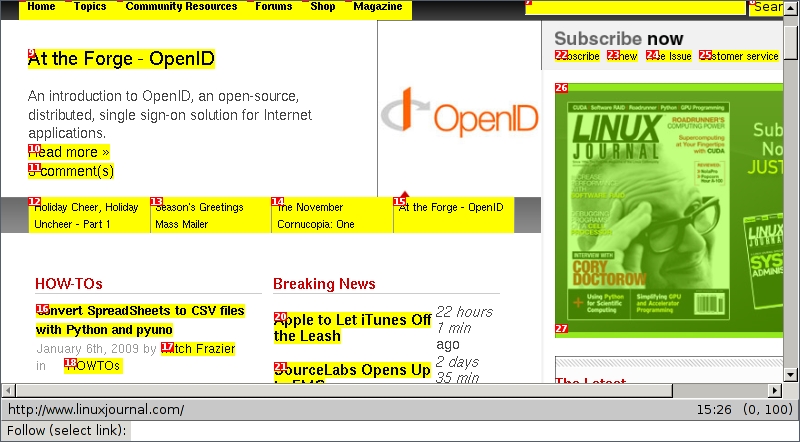
Task: Open the Home navigation item
Action: (x=41, y=7)
